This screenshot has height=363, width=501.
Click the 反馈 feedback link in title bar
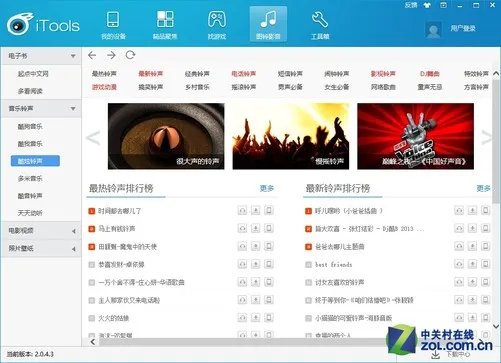coord(411,5)
